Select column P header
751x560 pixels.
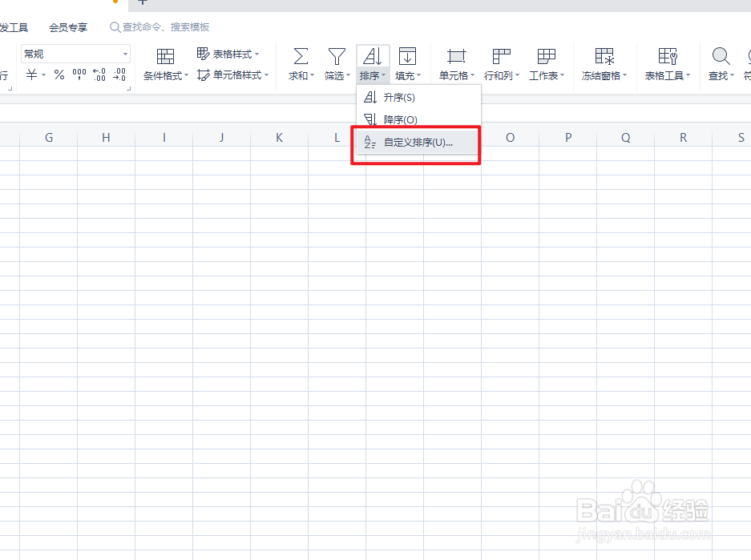pos(568,138)
